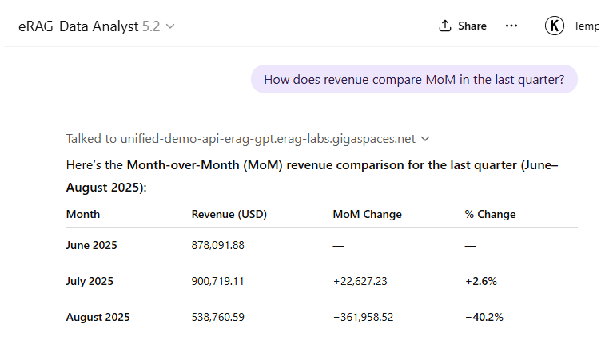Viewport: 609px width, 364px height.
Task: Click the −40.2% change value
Action: 484,317
